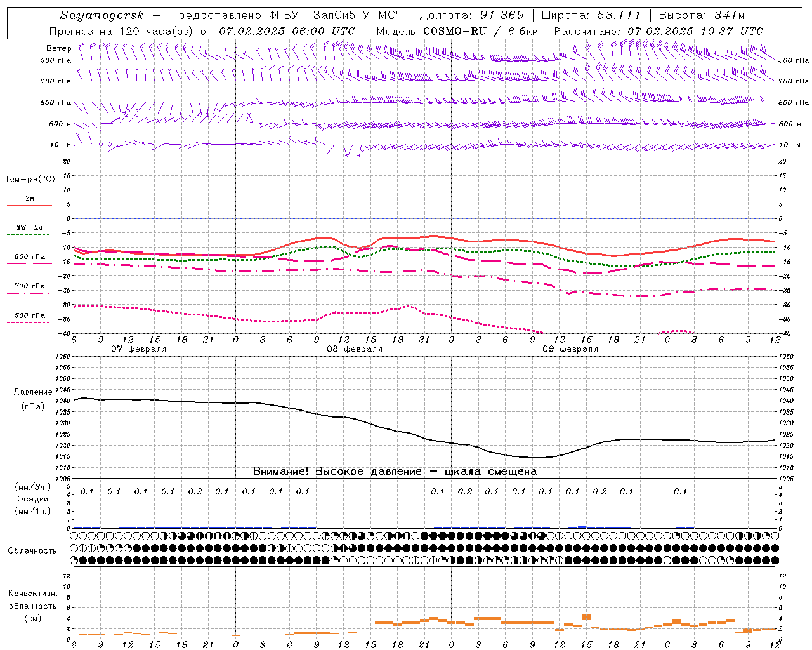The image size is (812, 650).
Task: Click the '500 гПа' temperature legend entry
Action: click(29, 315)
